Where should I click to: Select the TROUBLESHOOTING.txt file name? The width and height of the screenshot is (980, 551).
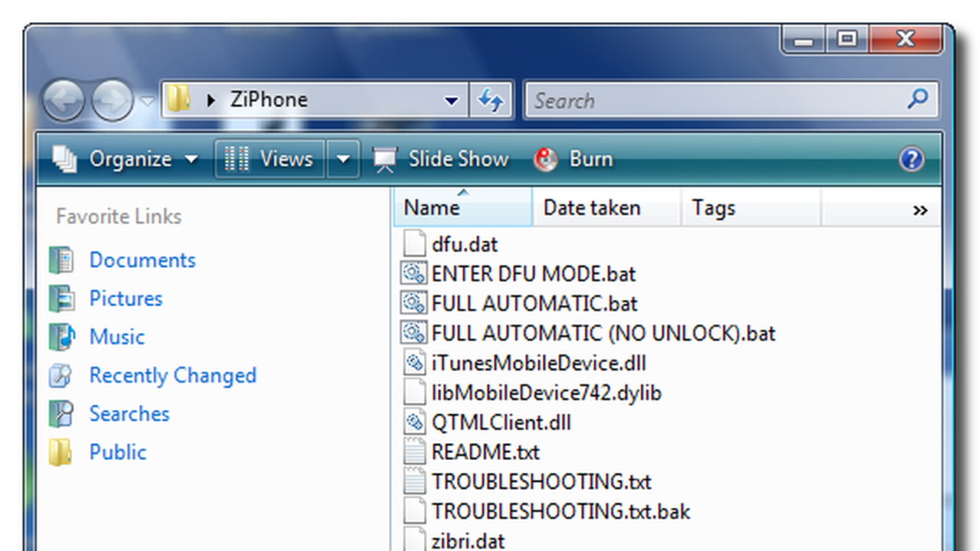[x=541, y=482]
